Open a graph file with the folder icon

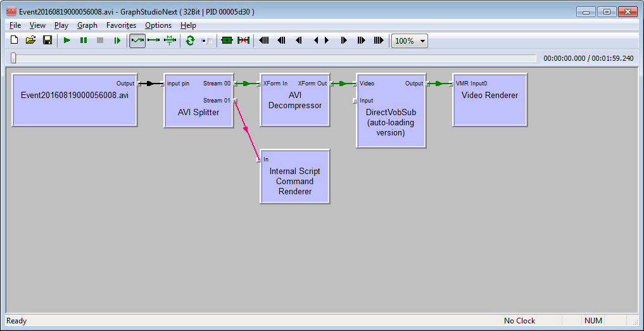tap(31, 41)
